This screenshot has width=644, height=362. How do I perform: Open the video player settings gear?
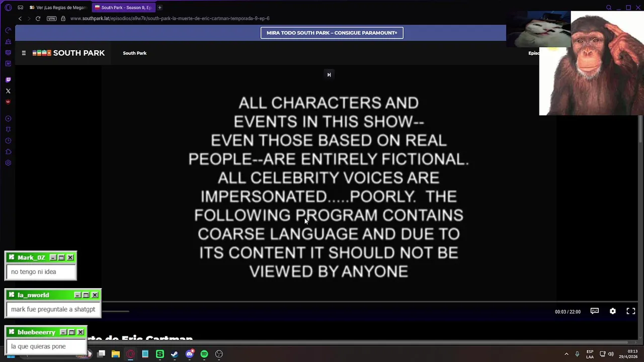(613, 311)
